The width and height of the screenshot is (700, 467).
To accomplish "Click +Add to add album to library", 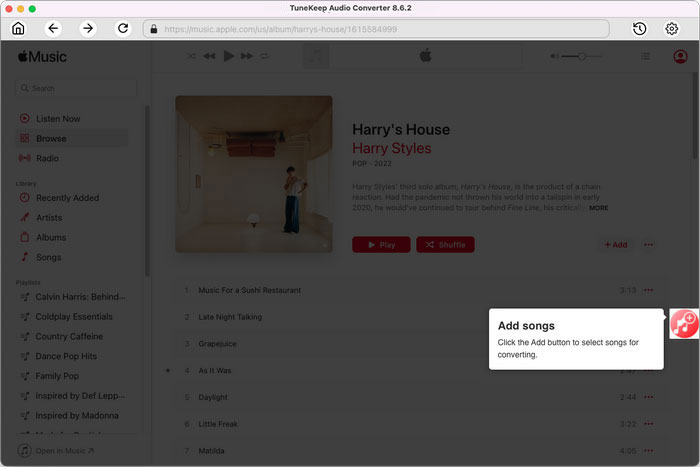I will pos(616,245).
